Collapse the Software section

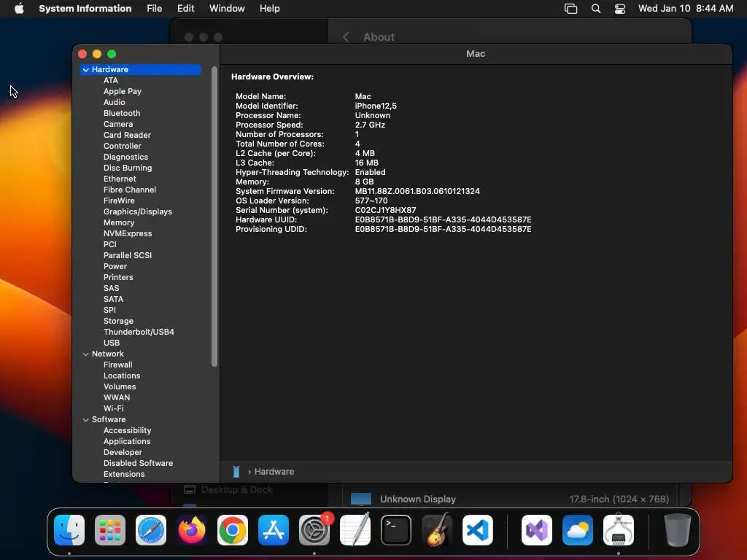click(x=86, y=419)
